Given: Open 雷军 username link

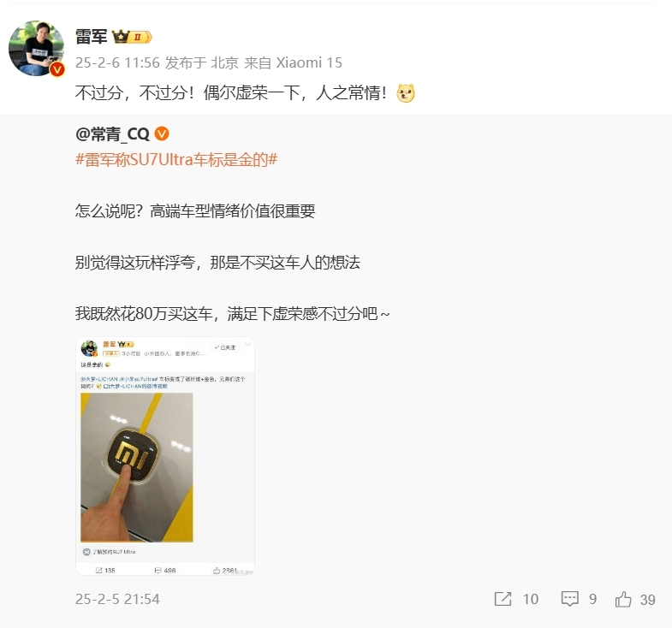Looking at the screenshot, I should pyautogui.click(x=91, y=37).
